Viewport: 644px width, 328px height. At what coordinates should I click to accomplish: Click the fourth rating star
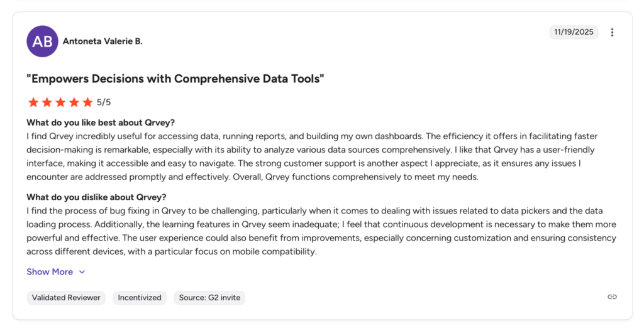coord(74,102)
